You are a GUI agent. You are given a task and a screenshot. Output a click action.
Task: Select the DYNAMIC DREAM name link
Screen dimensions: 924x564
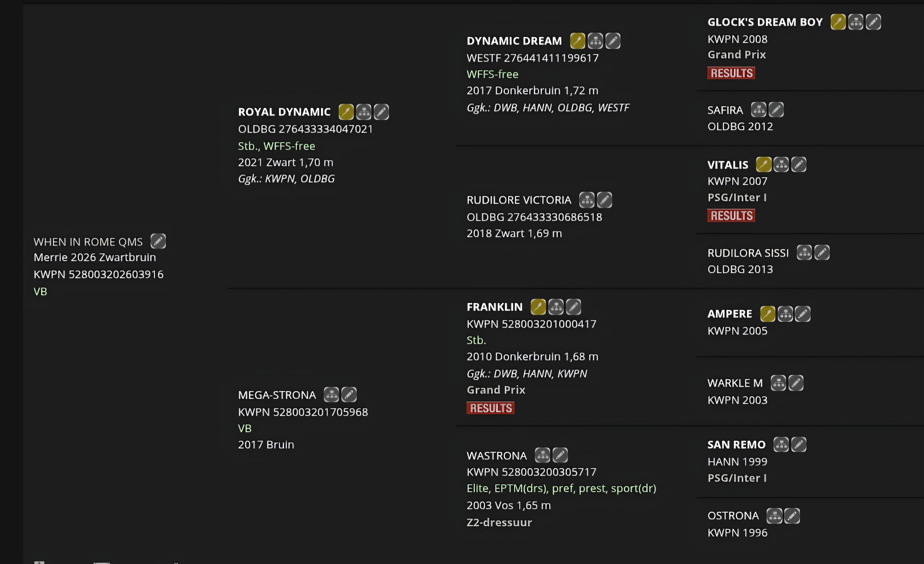tap(514, 41)
